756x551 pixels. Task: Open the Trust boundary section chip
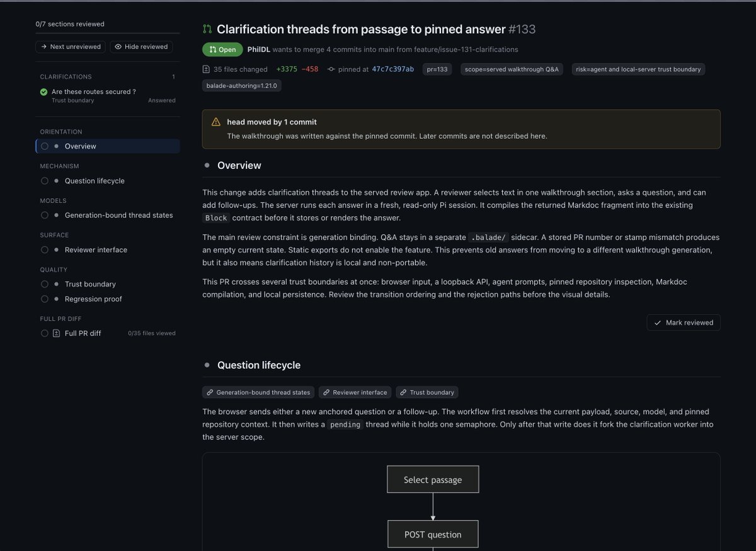427,392
